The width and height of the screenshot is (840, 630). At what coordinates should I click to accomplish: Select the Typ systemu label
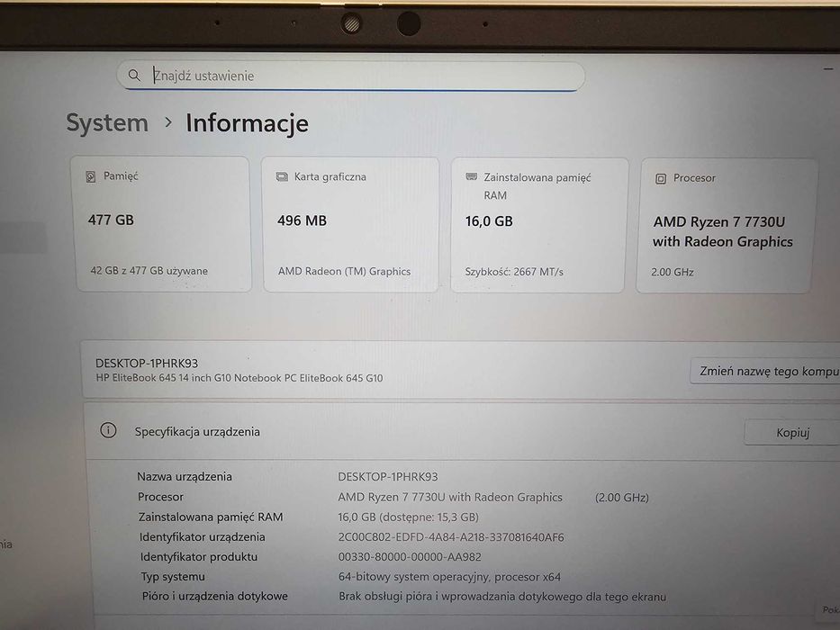click(173, 576)
